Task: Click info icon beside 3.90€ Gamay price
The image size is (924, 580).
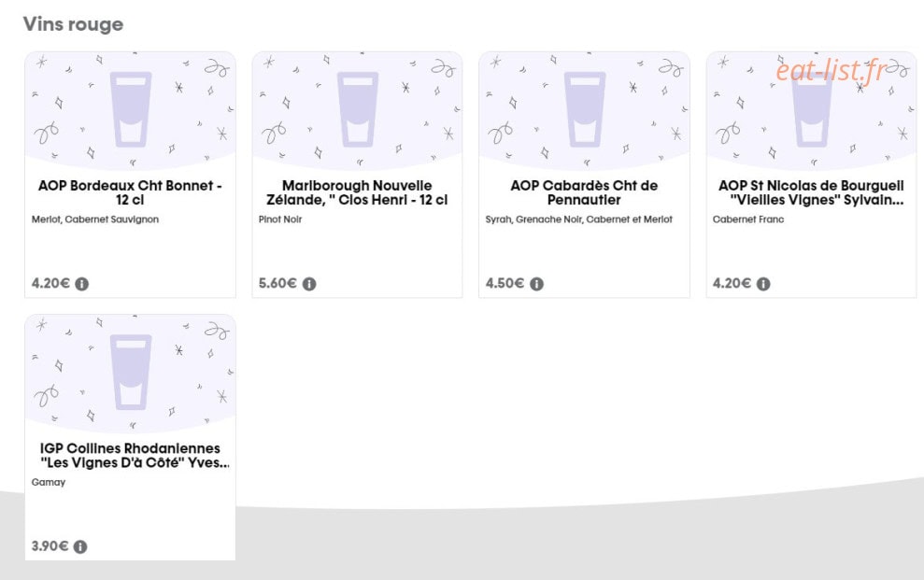Action: tap(80, 546)
